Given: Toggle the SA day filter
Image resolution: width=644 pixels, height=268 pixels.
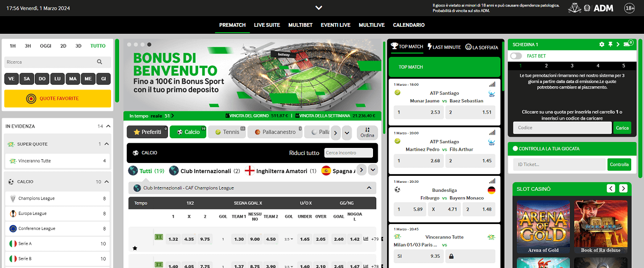Looking at the screenshot, I should click(27, 79).
